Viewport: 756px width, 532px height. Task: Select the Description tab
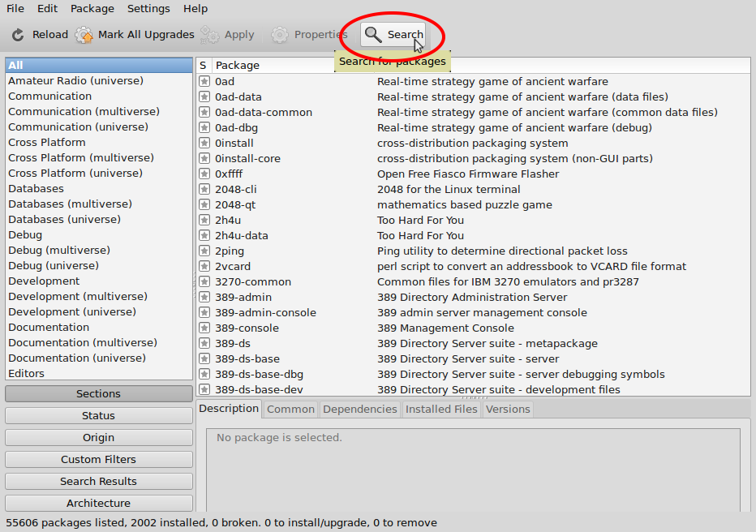point(229,409)
